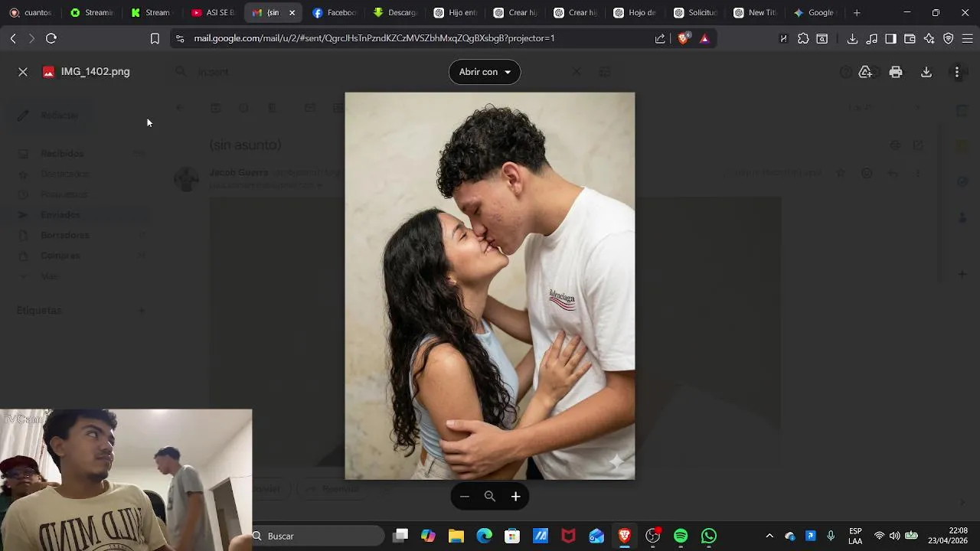Screen dimensions: 980x551
Task: Open Spotify from the taskbar
Action: (681, 536)
